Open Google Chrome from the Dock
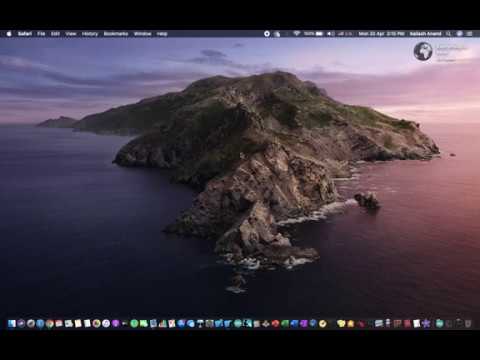The height and width of the screenshot is (360, 480). (x=50, y=323)
